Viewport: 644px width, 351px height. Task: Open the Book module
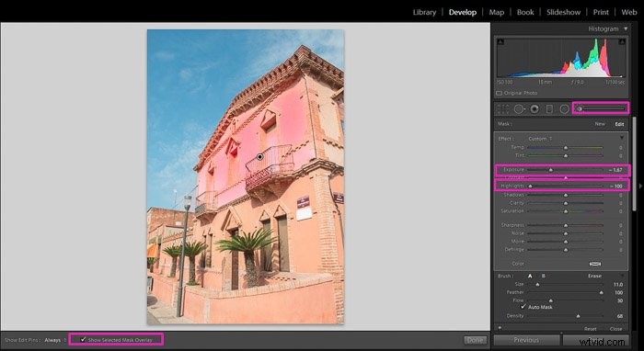pyautogui.click(x=525, y=12)
